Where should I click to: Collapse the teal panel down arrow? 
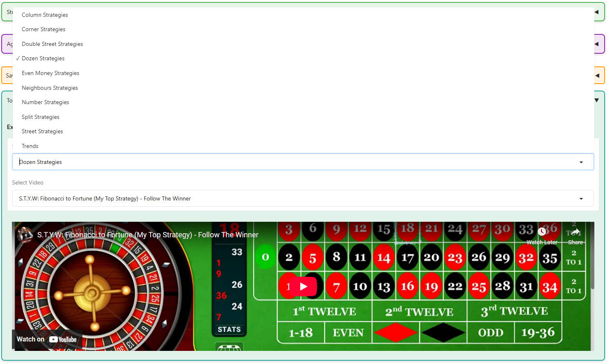pos(597,100)
